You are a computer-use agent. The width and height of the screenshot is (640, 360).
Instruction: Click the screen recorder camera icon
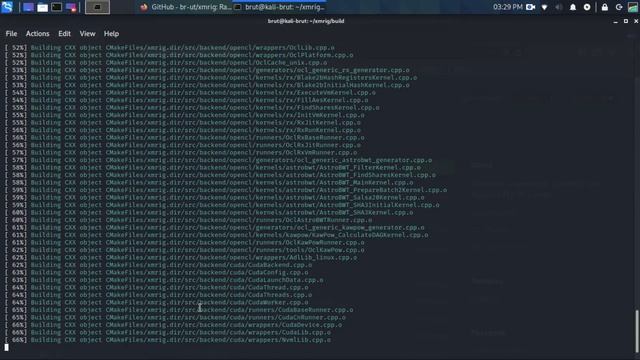531,7
